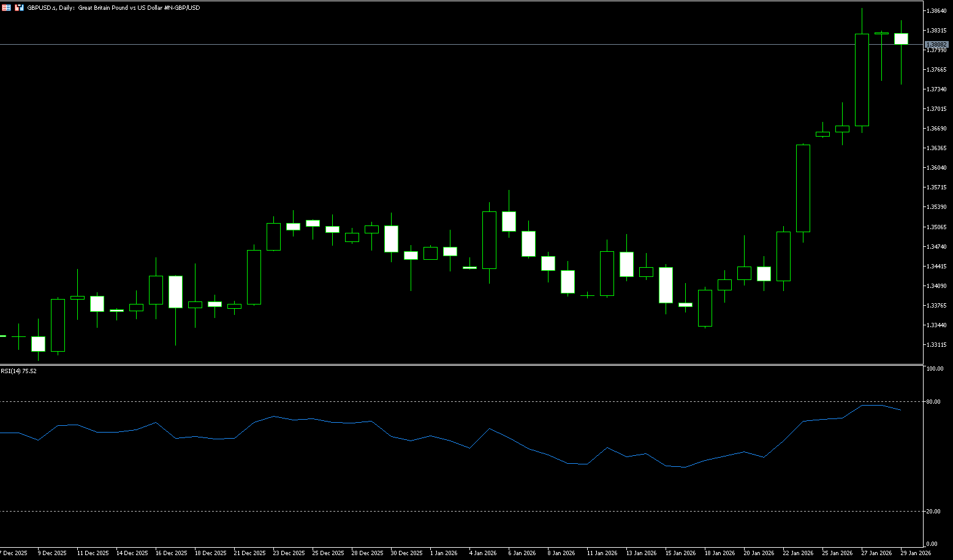The height and width of the screenshot is (560, 953).
Task: Open the Depth of Market icon
Action: 20,7
